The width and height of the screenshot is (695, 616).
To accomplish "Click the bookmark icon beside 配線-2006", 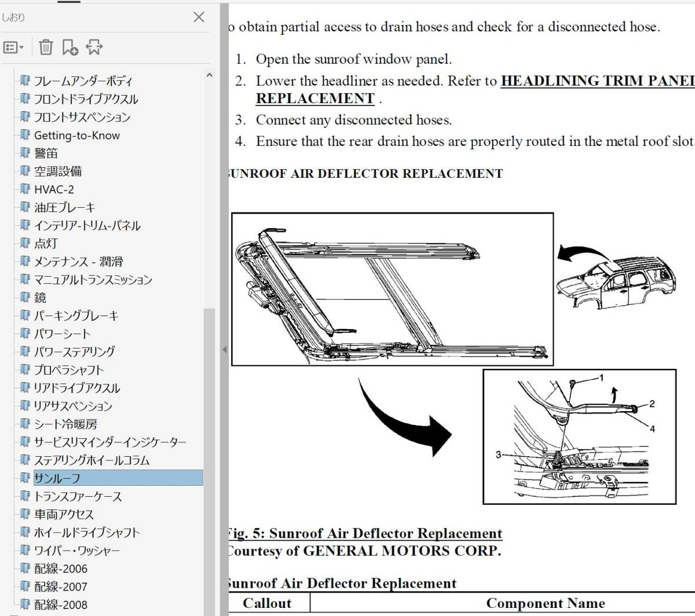I will coord(24,569).
